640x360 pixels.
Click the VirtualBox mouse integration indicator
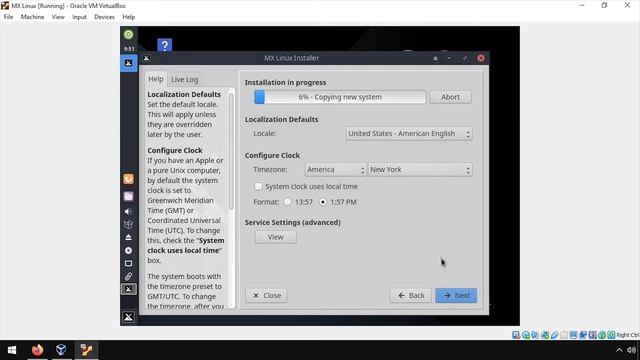point(602,335)
